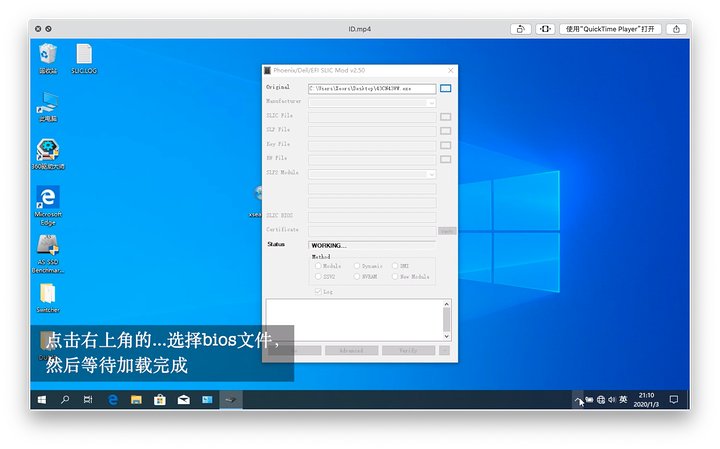This screenshot has height=449, width=720.
Task: Click the Original file path field
Action: coord(371,88)
